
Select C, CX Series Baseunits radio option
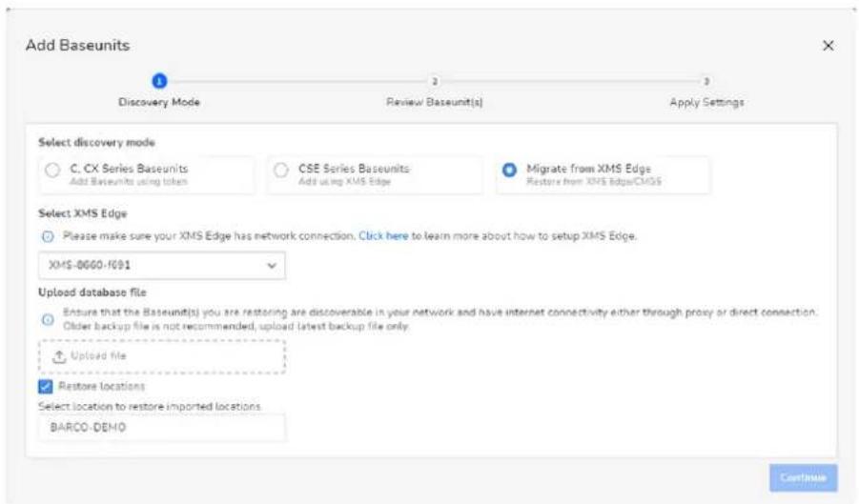coord(52,171)
